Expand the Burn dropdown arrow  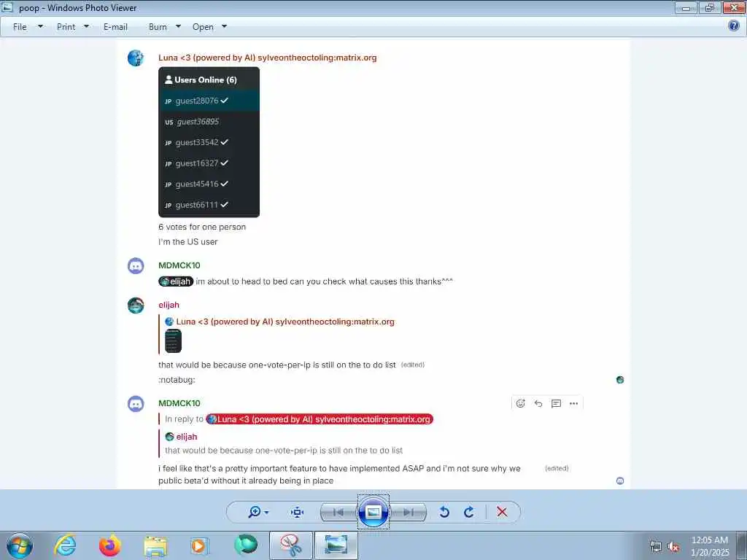(x=178, y=27)
